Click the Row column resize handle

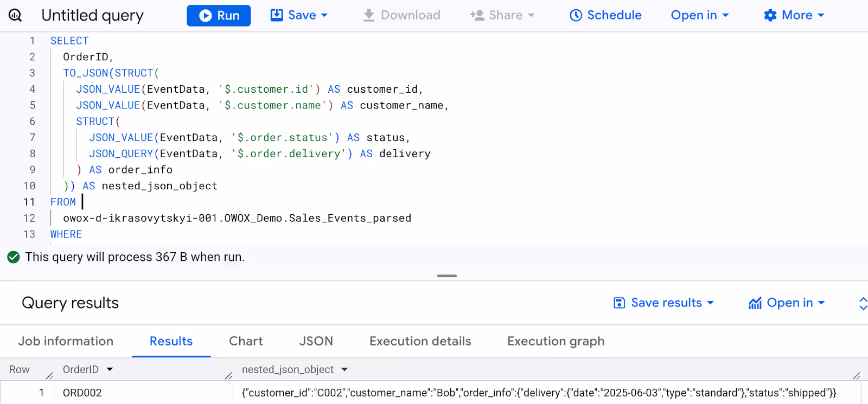(x=49, y=375)
